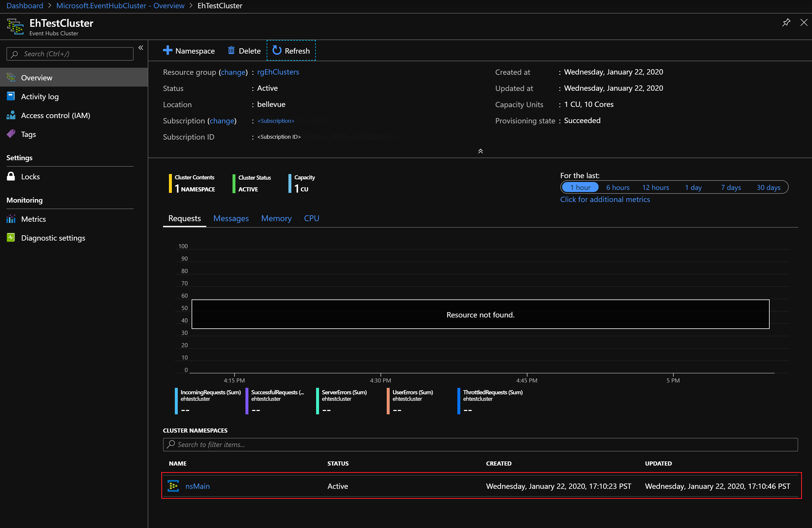Open the rgEhClusters resource group

coord(278,72)
